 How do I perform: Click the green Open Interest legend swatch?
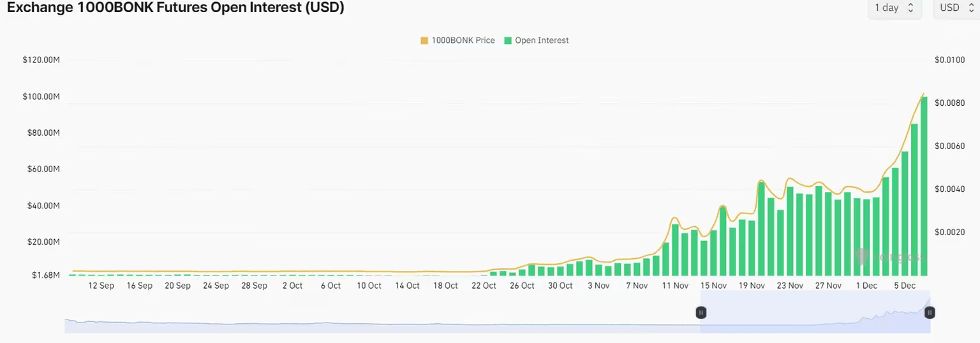[508, 40]
